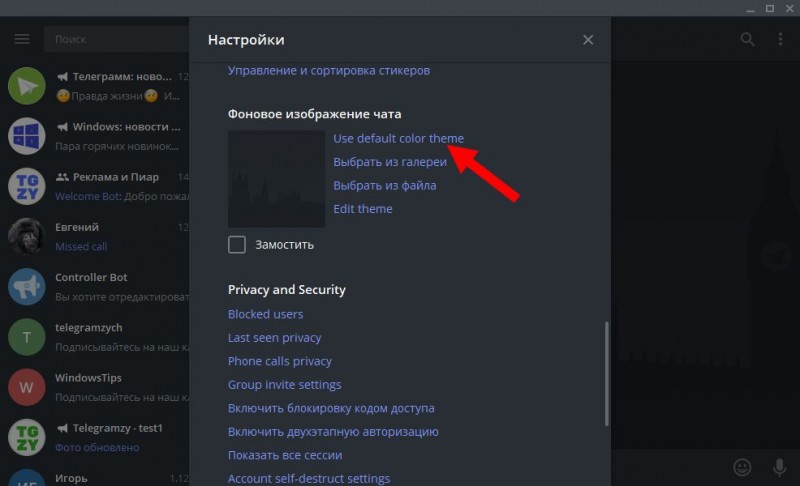Click the settings panel scrollbar

(607, 373)
